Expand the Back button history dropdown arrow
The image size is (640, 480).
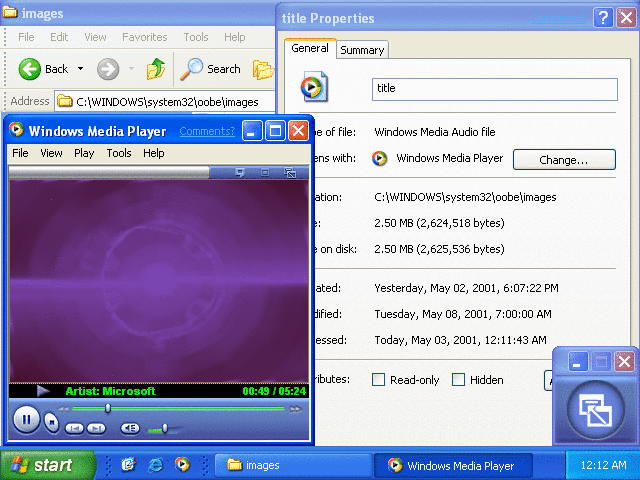click(80, 69)
